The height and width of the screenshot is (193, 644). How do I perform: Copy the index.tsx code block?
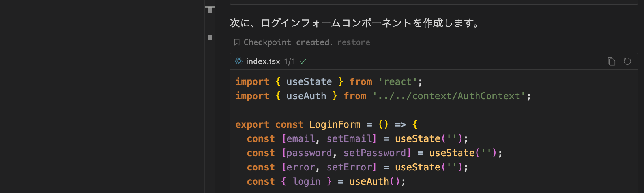[x=612, y=61]
